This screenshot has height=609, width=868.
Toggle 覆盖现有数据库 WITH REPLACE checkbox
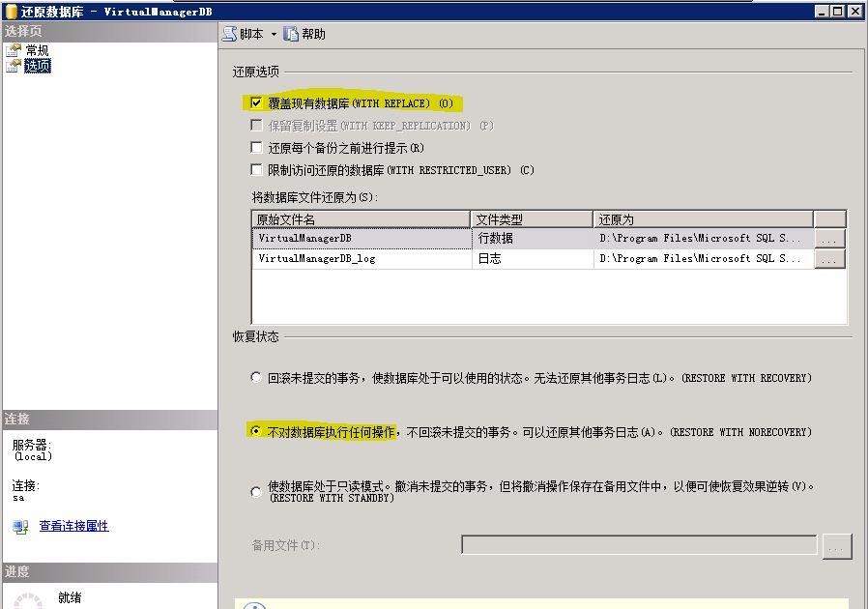pos(256,102)
